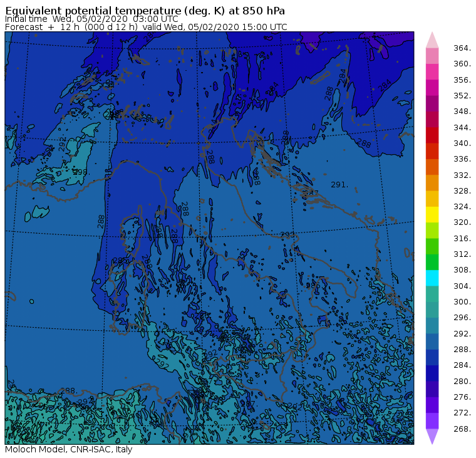The height and width of the screenshot is (458, 476).
Task: Click the colorbar label '284.'
Action: tap(462, 365)
